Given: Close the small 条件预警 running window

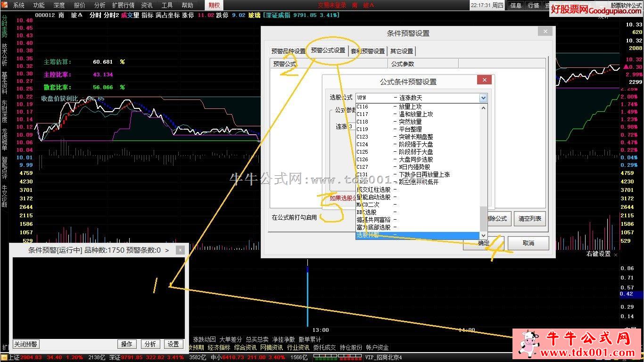Looking at the screenshot, I should [x=180, y=250].
